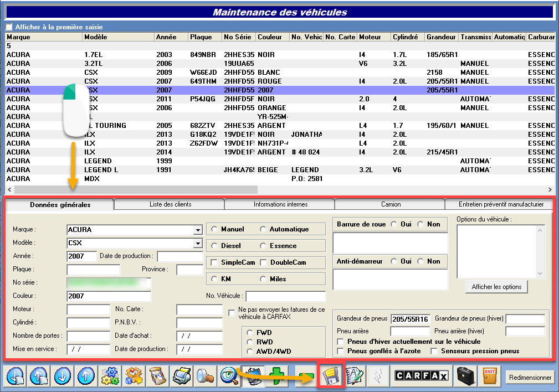This screenshot has height=392, width=559.
Task: Click the Date d'achat field
Action: point(199,336)
